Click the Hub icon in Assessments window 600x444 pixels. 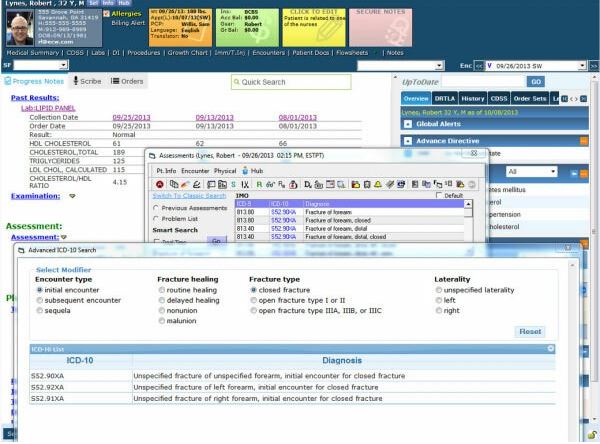coord(245,170)
